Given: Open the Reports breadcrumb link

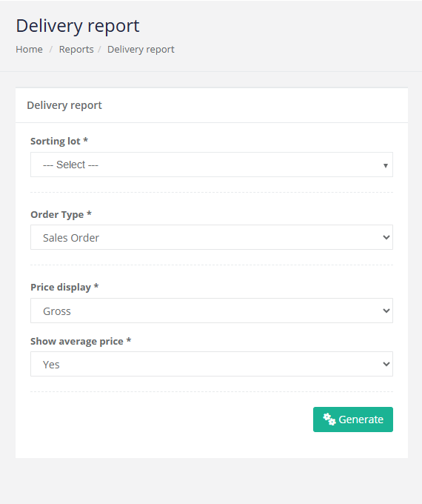Looking at the screenshot, I should click(x=76, y=49).
